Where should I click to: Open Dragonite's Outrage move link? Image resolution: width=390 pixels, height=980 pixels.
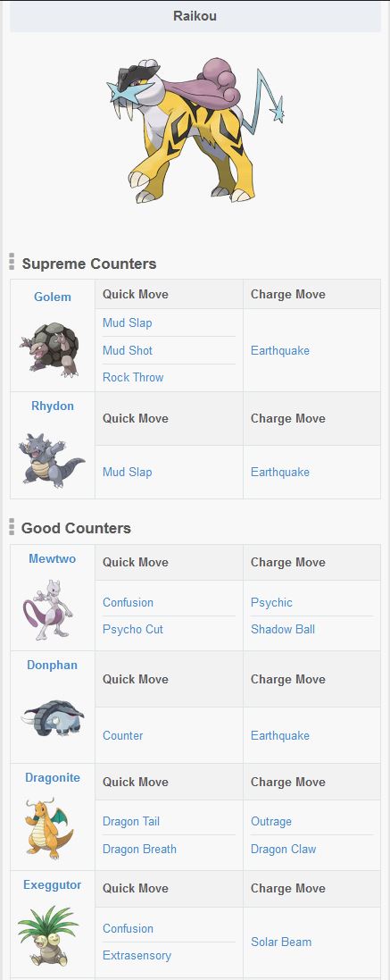pos(271,822)
